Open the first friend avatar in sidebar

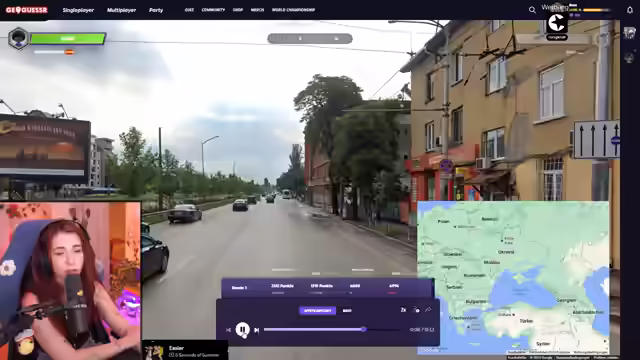pyautogui.click(x=629, y=33)
